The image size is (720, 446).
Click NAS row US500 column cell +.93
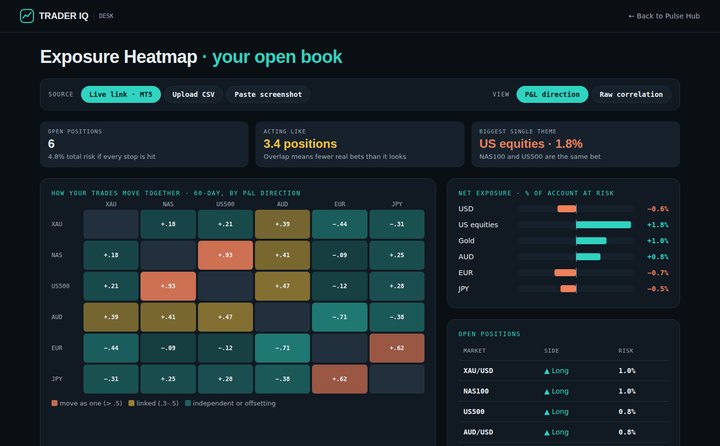click(x=225, y=255)
